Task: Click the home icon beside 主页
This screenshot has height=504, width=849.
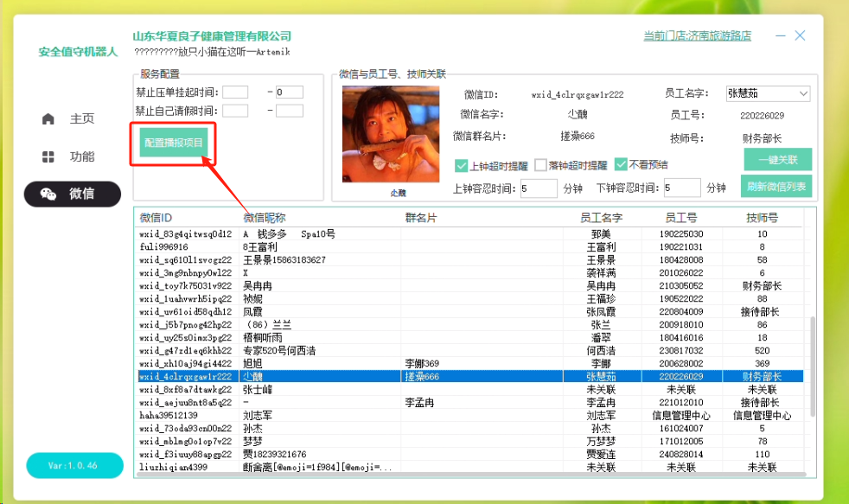Action: pyautogui.click(x=48, y=119)
